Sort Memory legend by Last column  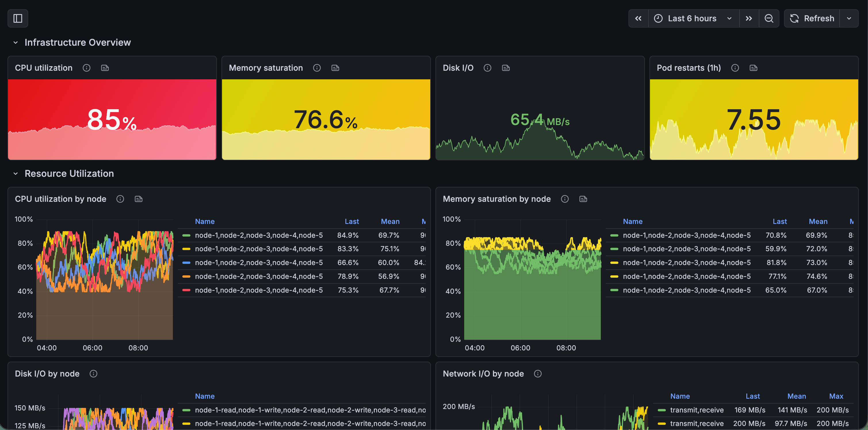pyautogui.click(x=779, y=222)
